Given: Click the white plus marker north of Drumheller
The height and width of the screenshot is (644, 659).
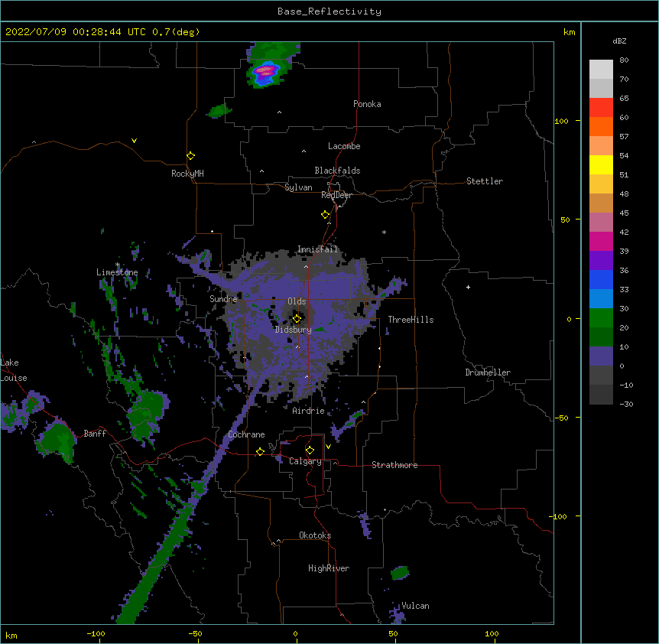Looking at the screenshot, I should click(x=468, y=287).
